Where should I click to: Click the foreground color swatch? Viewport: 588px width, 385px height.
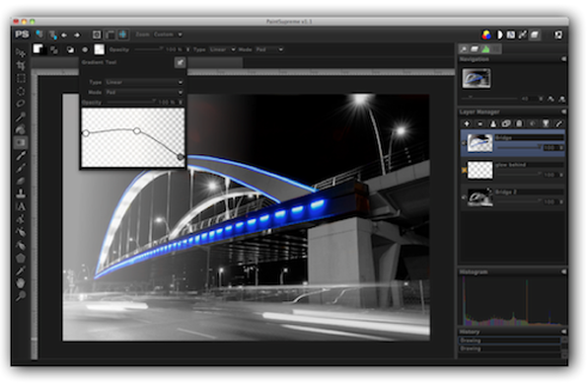[x=37, y=48]
